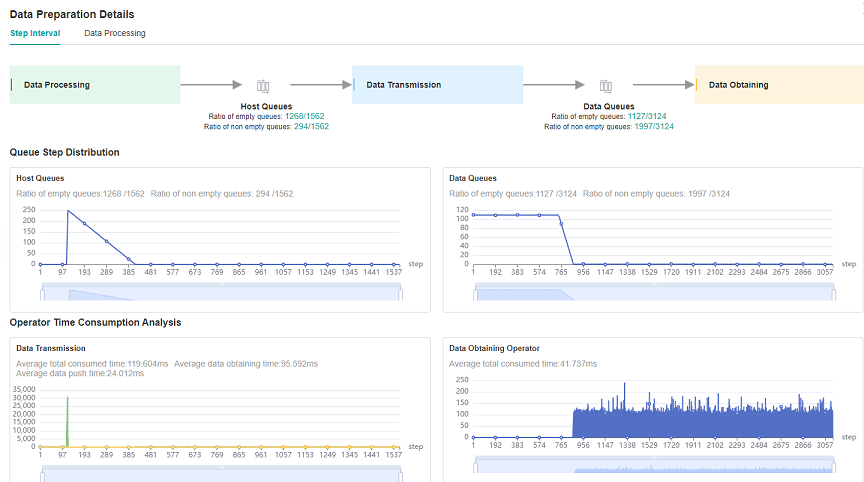Click Data Queues empty ratio 1127/3124 link
The image size is (864, 482).
click(648, 116)
